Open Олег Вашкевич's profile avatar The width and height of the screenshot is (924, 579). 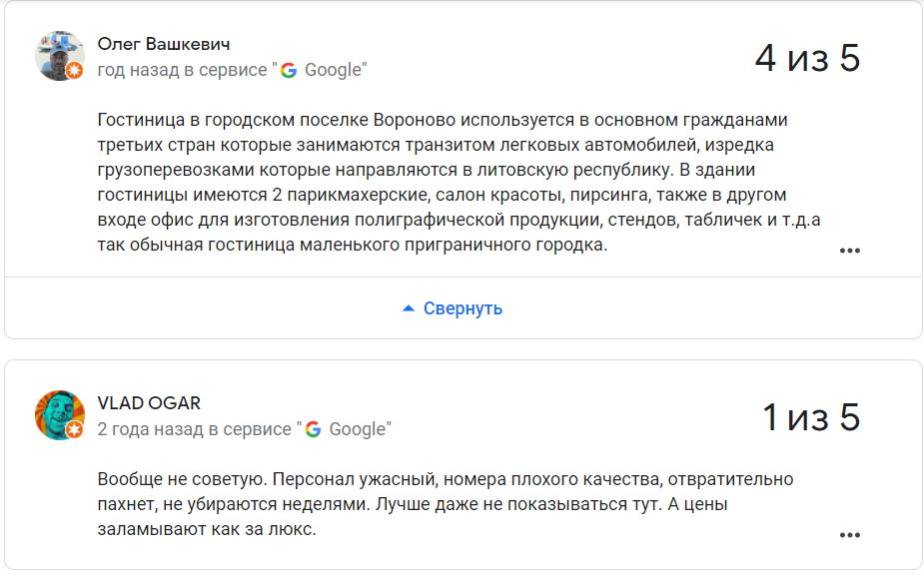click(58, 55)
